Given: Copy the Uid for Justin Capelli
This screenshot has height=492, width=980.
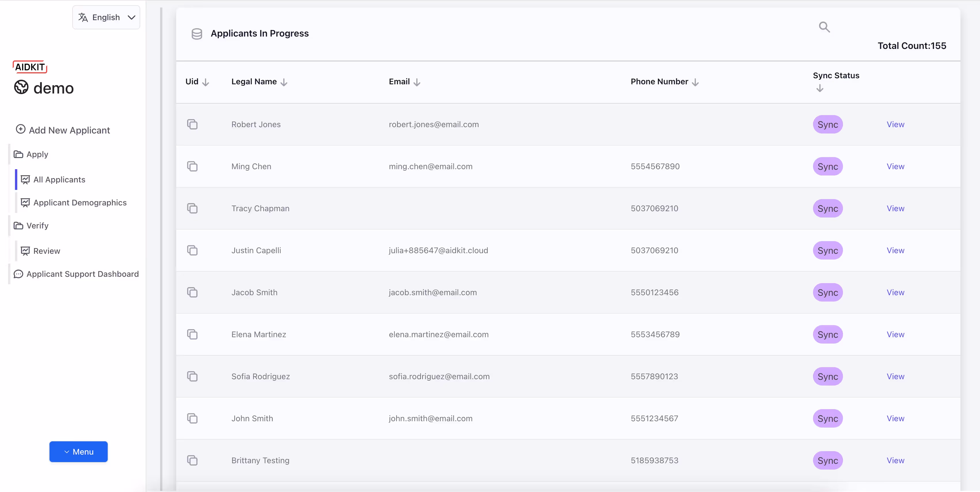Looking at the screenshot, I should [x=192, y=250].
